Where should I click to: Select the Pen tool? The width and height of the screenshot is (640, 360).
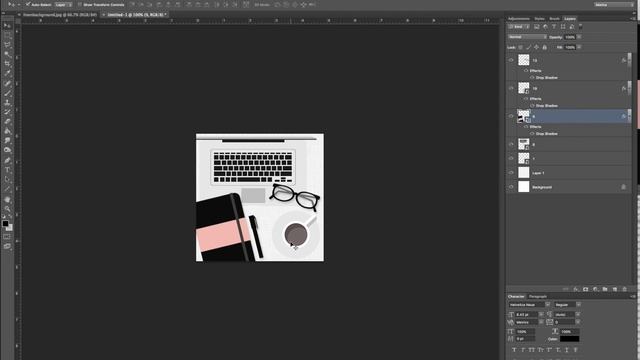tap(7, 160)
